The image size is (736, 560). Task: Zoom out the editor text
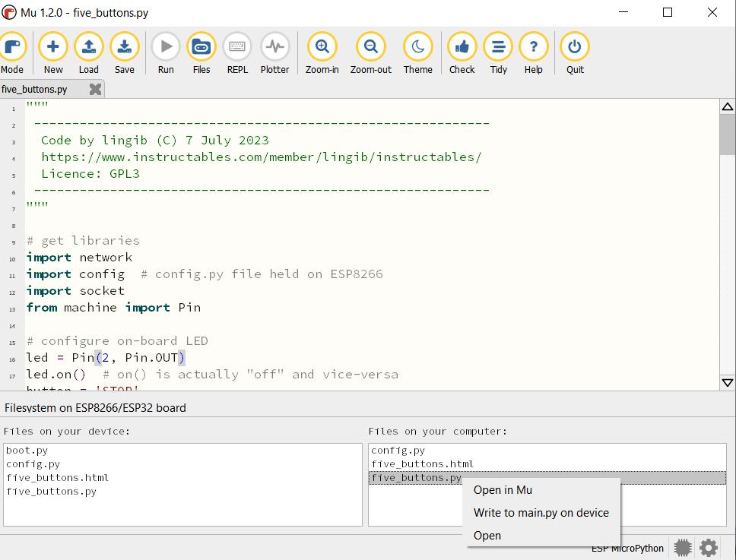point(370,47)
